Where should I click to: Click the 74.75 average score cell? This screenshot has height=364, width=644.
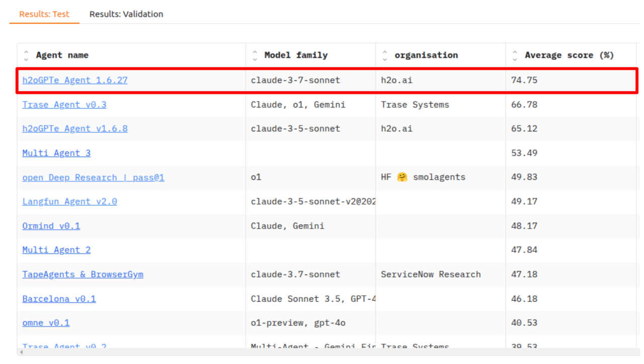pyautogui.click(x=524, y=80)
